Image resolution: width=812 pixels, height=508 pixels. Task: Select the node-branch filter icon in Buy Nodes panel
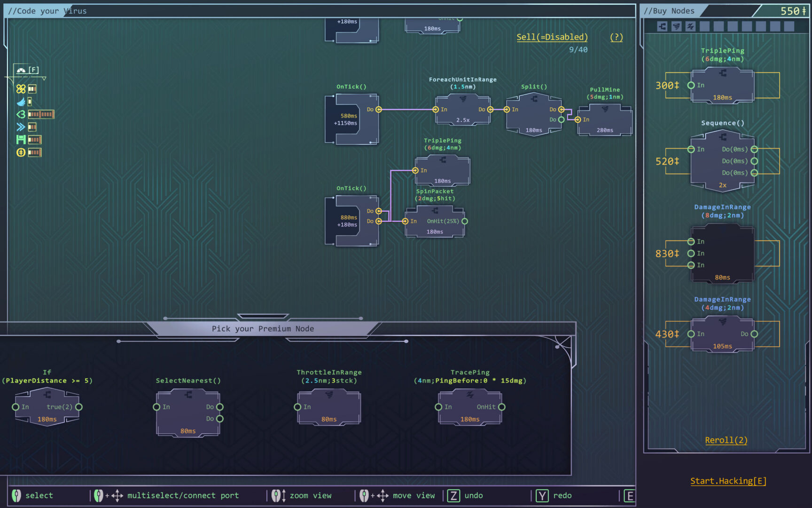662,26
